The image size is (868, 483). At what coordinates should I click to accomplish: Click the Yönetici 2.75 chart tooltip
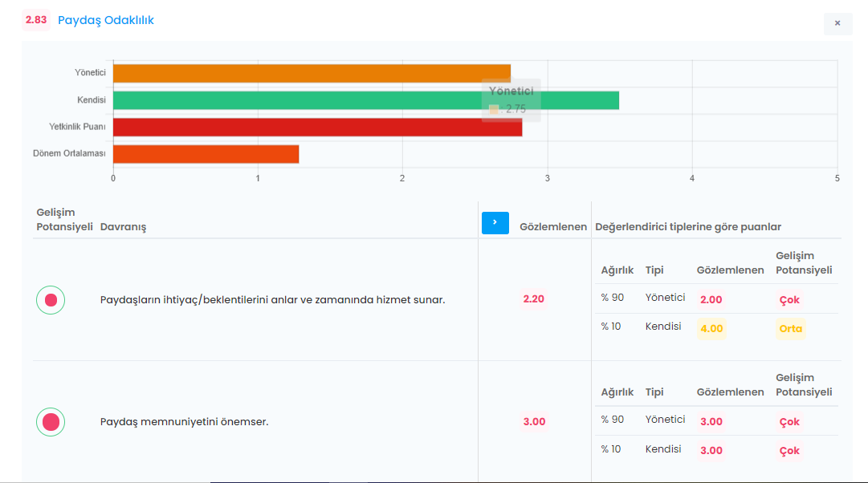[x=511, y=100]
